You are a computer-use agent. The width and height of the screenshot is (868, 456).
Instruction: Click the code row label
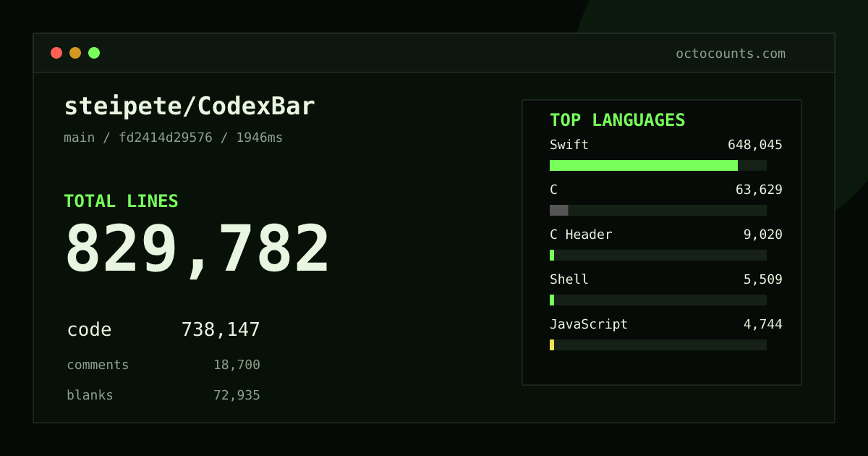89,329
